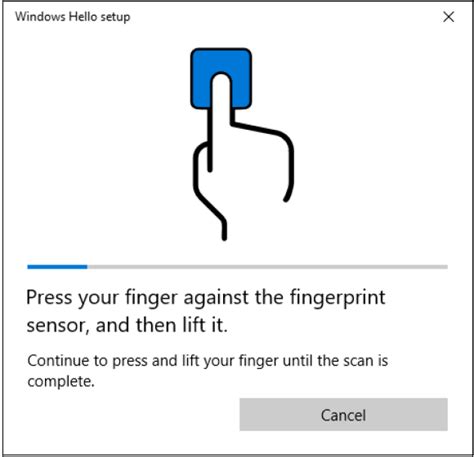
Task: Click the word "fingerprint" in the heading
Action: click(x=338, y=297)
